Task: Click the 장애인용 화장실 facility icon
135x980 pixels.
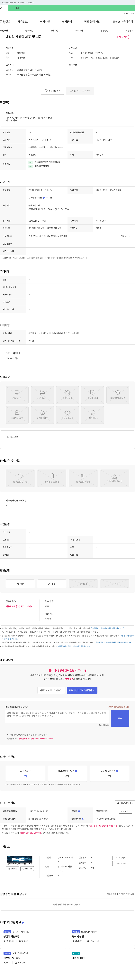Action: pos(83,478)
